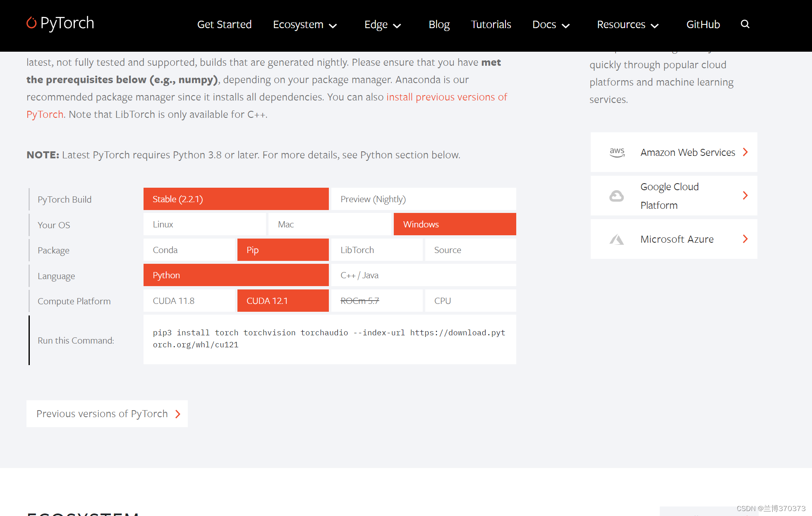Click arrow next to Microsoft Azure

[x=745, y=239]
